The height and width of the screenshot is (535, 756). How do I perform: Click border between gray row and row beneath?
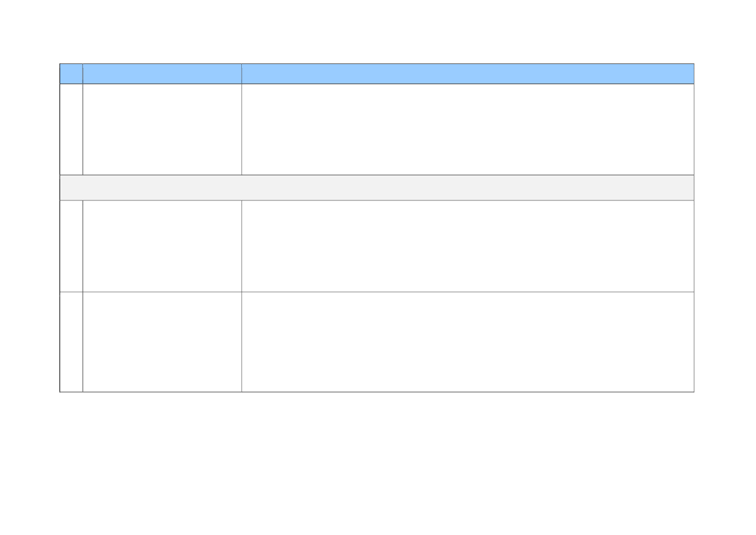click(377, 200)
